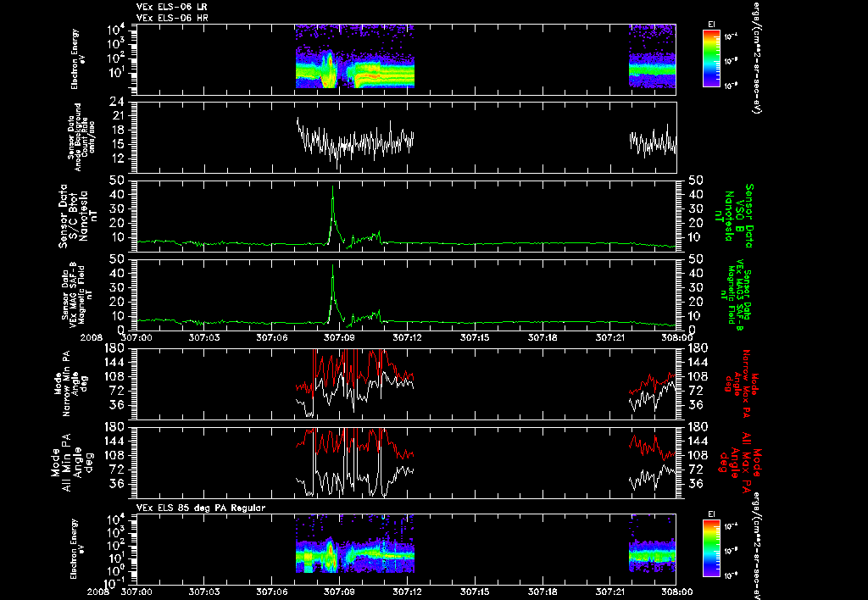Viewport: 868px width, 600px height.
Task: Click the '307:12' tick on middle time axis
Action: [408, 337]
